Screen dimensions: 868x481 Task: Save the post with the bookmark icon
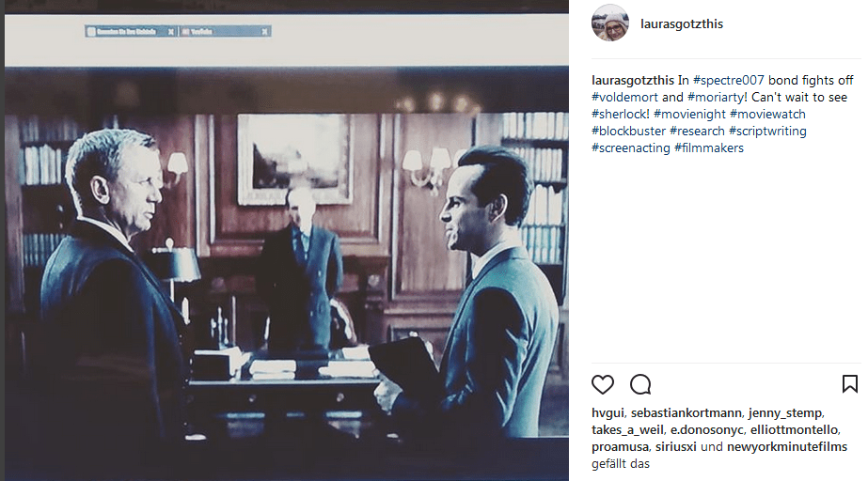850,383
